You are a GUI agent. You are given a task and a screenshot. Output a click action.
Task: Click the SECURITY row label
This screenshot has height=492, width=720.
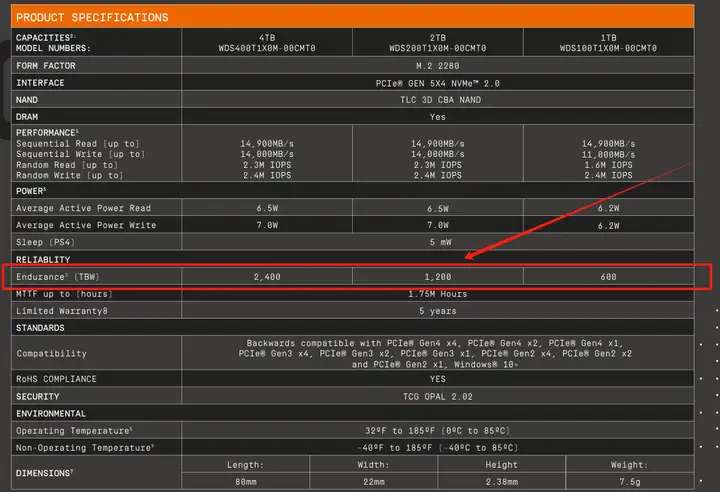[37, 396]
